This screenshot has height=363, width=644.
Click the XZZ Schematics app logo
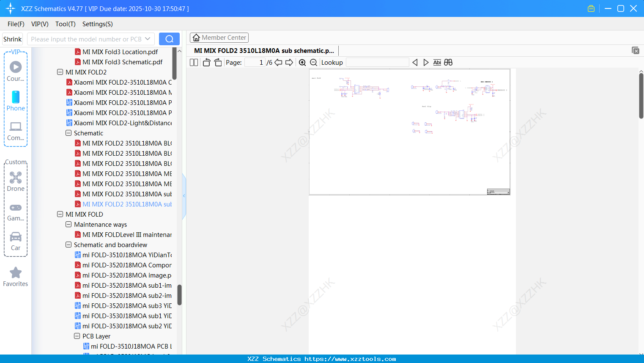[11, 8]
